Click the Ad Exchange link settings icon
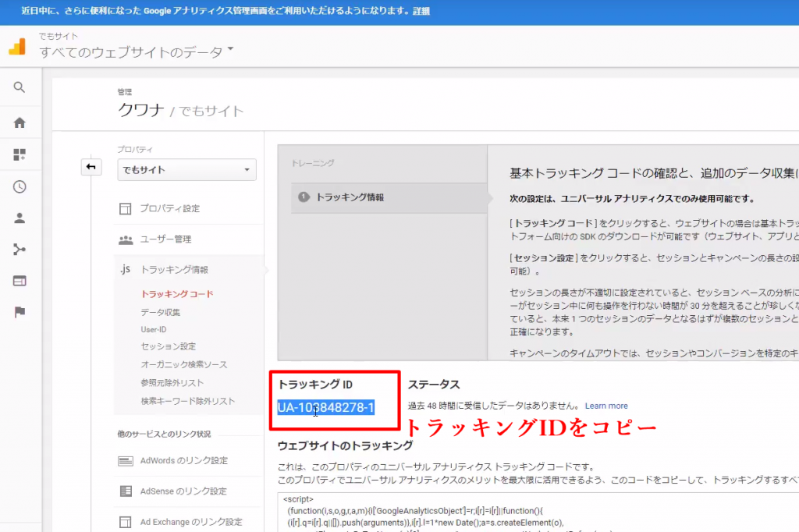 pyautogui.click(x=126, y=522)
